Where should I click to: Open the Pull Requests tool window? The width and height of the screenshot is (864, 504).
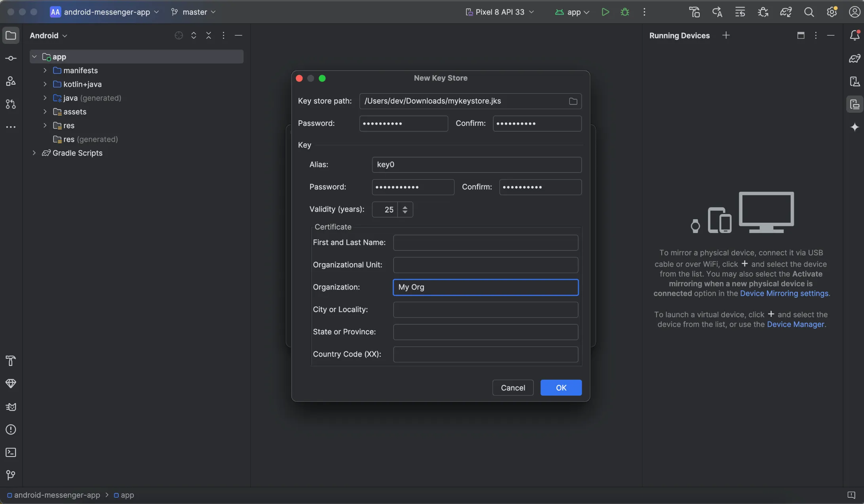click(x=11, y=104)
